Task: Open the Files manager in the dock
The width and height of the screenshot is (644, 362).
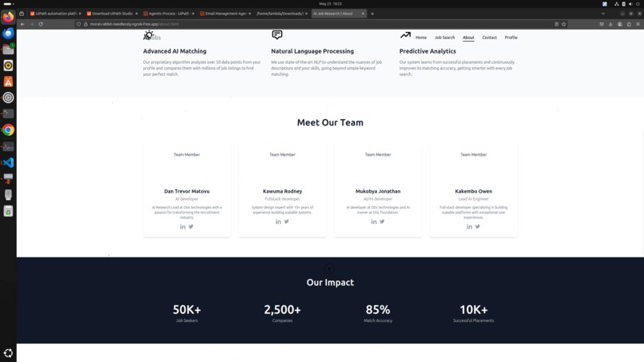Action: click(x=8, y=50)
